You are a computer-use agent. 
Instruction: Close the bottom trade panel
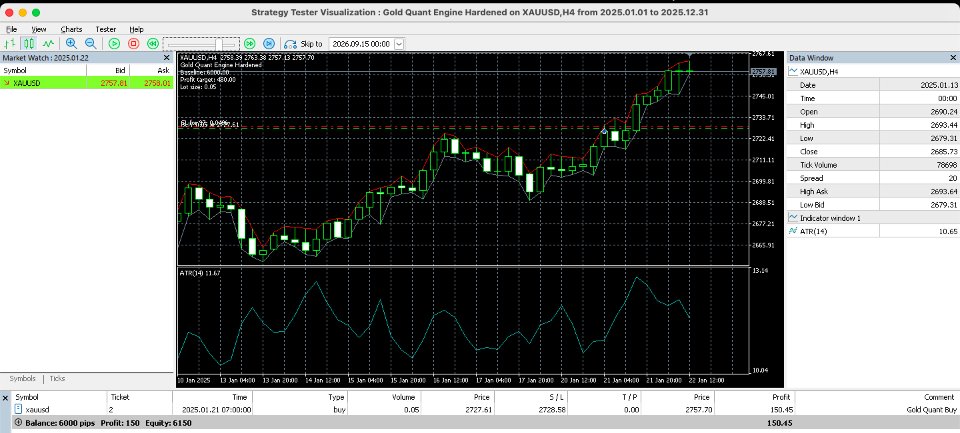[5, 397]
